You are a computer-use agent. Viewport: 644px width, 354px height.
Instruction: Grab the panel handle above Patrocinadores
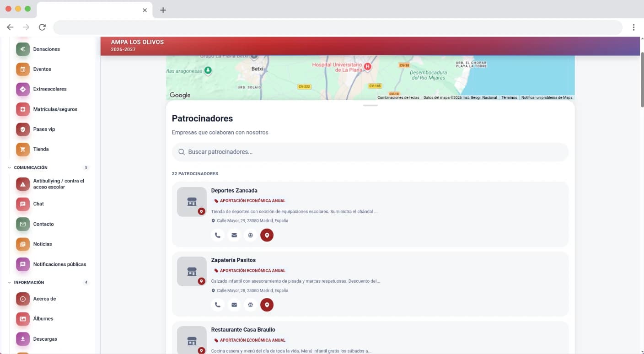(x=370, y=106)
